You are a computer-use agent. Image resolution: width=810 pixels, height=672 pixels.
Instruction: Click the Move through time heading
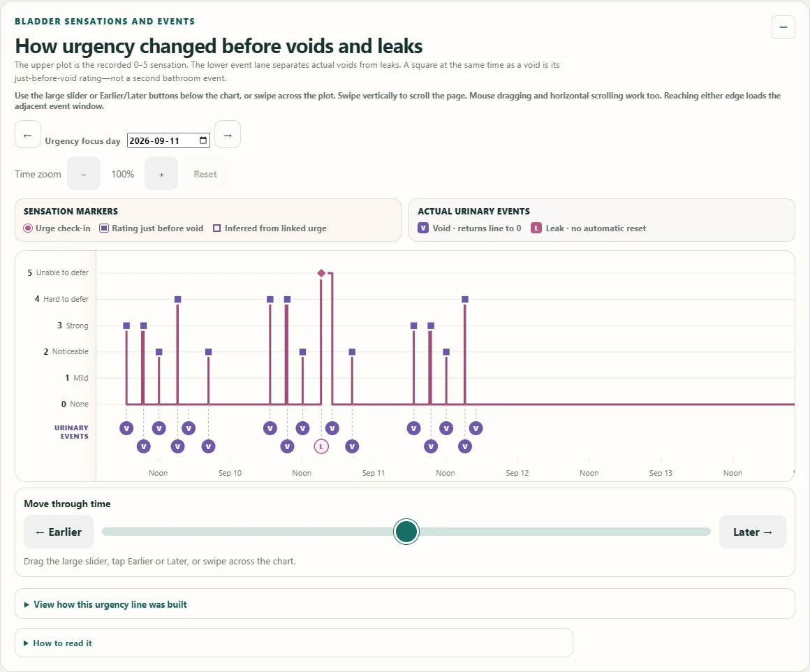[67, 504]
